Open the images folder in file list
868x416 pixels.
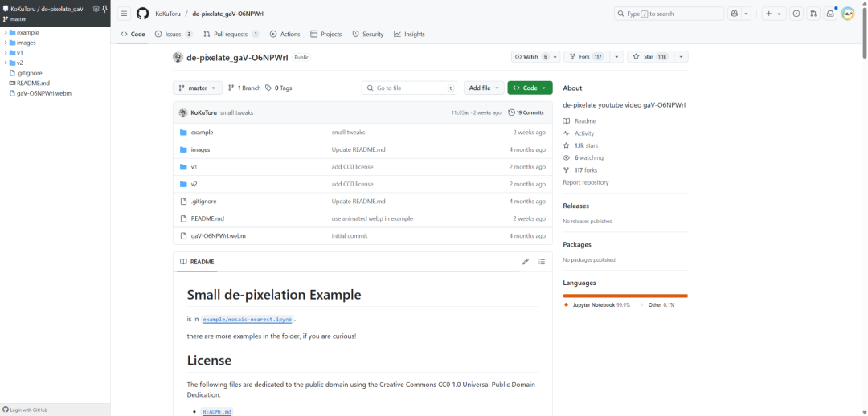pos(200,149)
